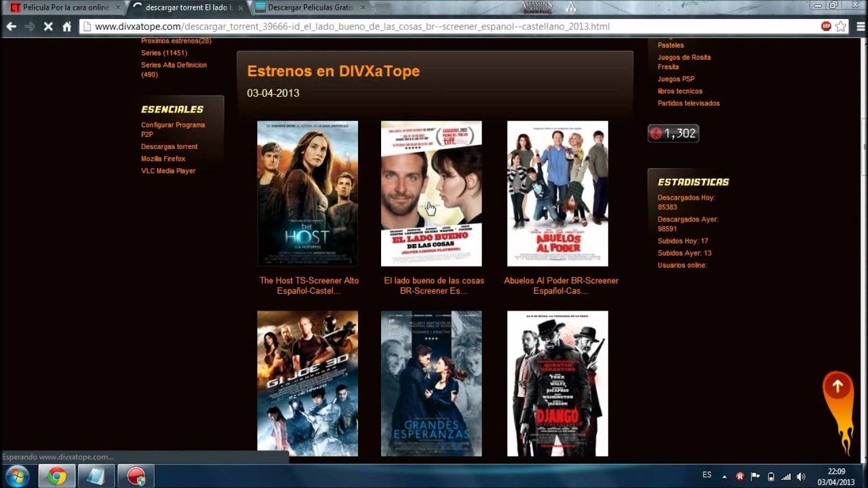This screenshot has height=488, width=868.
Task: Open the volume speaker tray icon
Action: pyautogui.click(x=801, y=476)
